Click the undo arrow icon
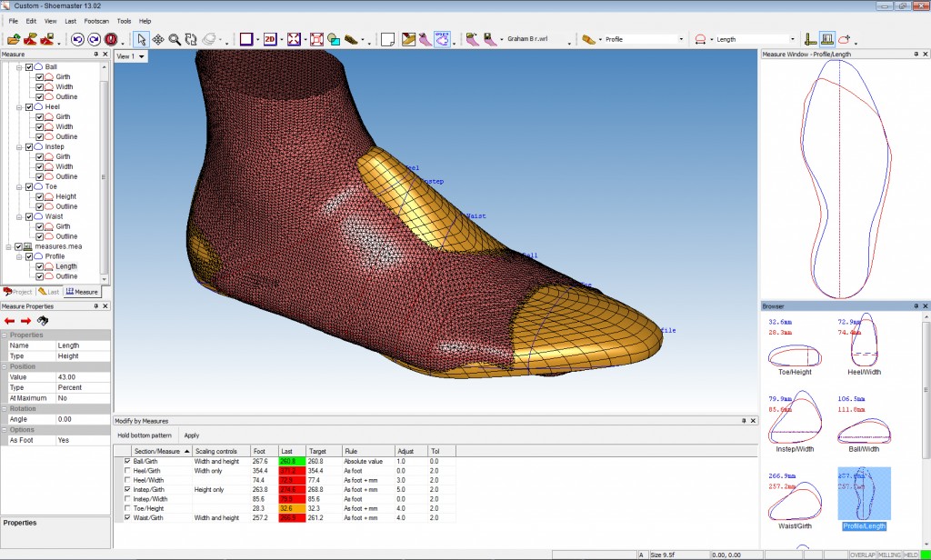Image resolution: width=931 pixels, height=560 pixels. 77,39
